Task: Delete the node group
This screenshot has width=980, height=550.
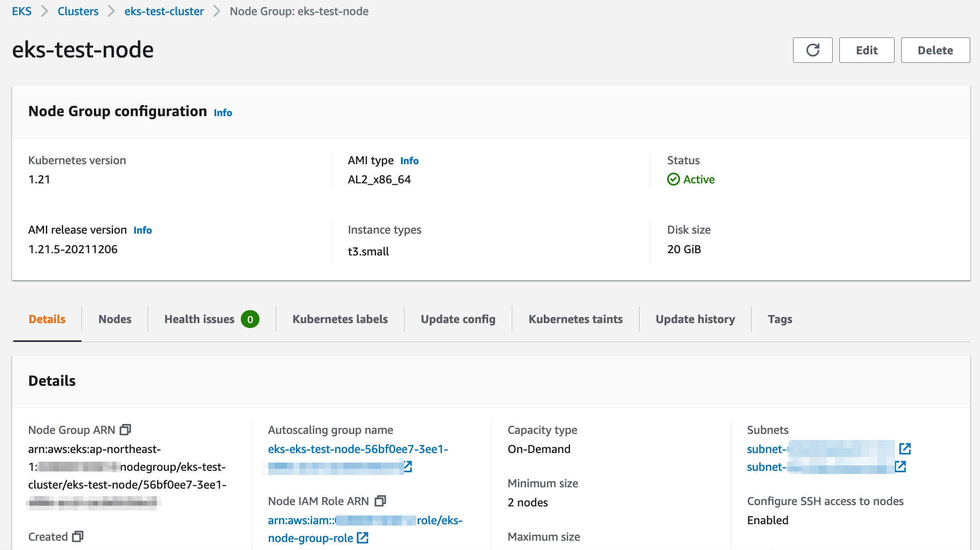Action: click(935, 50)
